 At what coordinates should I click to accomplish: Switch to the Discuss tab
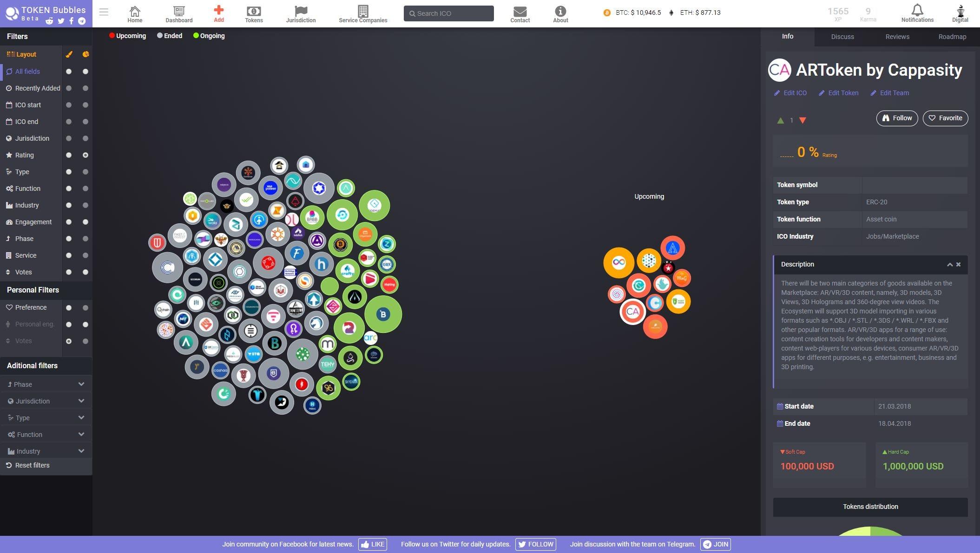pos(842,37)
